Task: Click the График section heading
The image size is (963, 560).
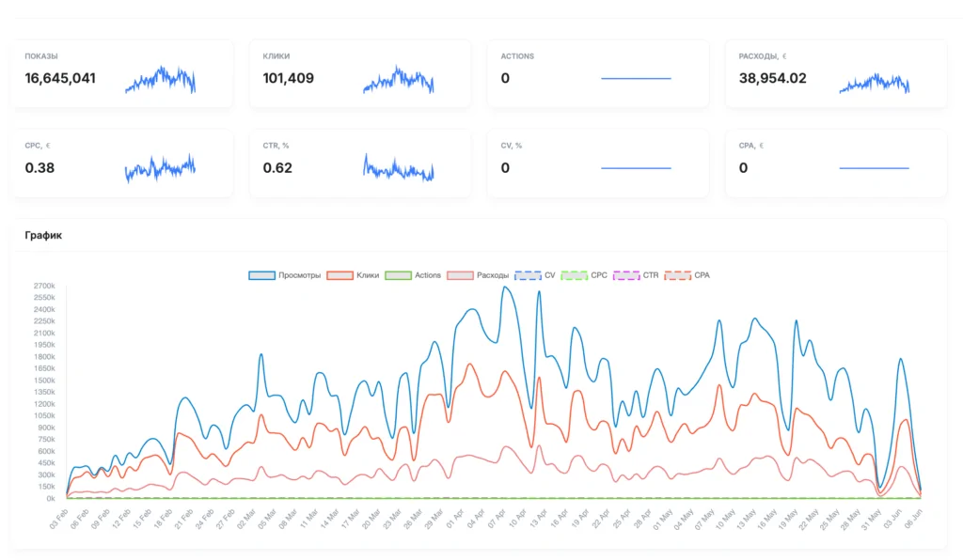Action: coord(43,236)
